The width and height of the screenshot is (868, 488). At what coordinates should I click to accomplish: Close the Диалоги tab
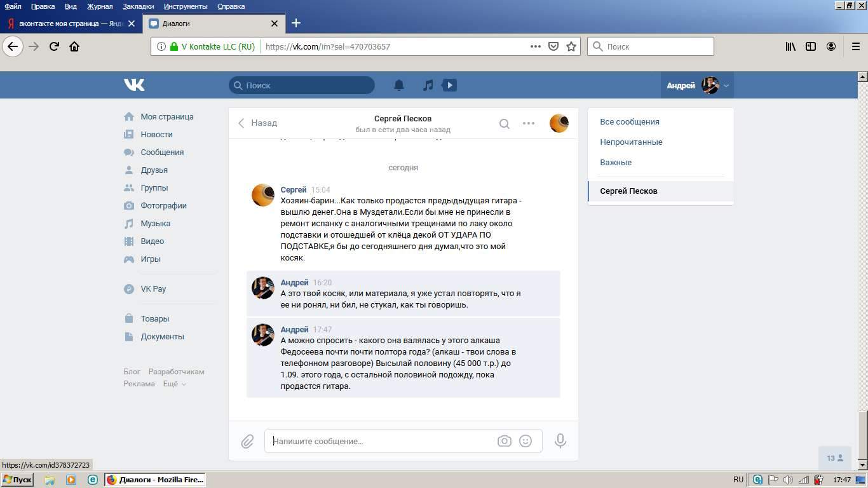(275, 24)
